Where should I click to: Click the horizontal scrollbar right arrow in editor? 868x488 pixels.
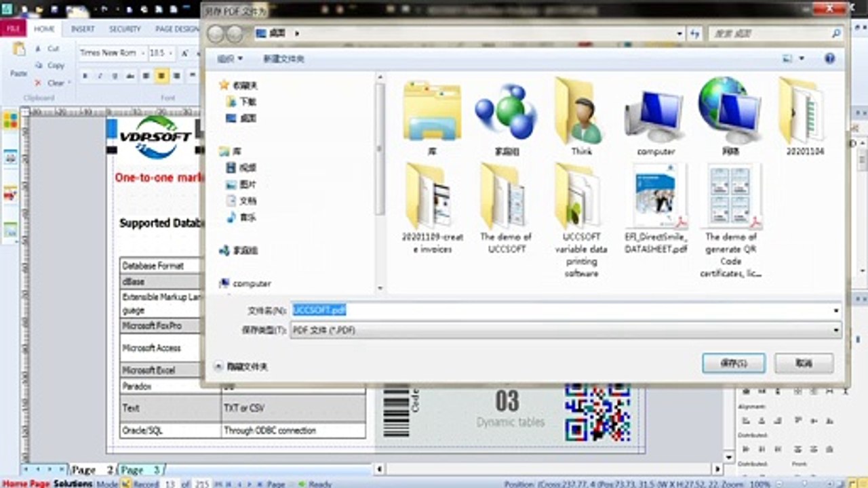click(718, 469)
